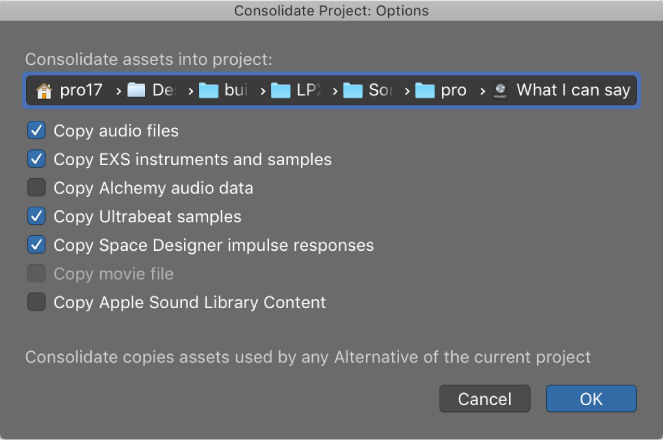664x440 pixels.
Task: Uncheck Copy Space Designer impulse responses
Action: (36, 245)
